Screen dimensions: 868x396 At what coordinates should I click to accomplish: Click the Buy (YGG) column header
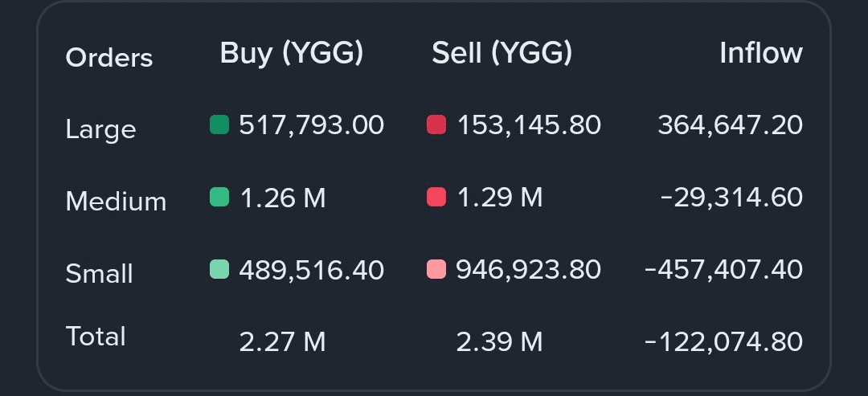point(292,54)
